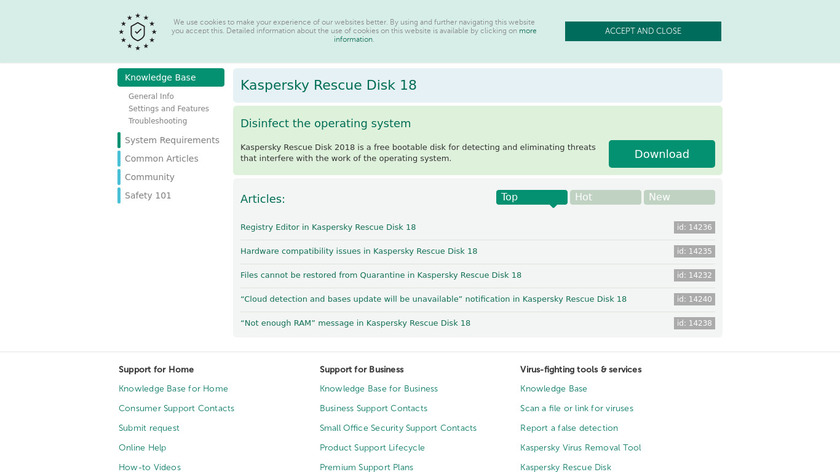Open Kaspersky Virus Removal Tool link
Viewport: 840px width, 472px height.
580,448
